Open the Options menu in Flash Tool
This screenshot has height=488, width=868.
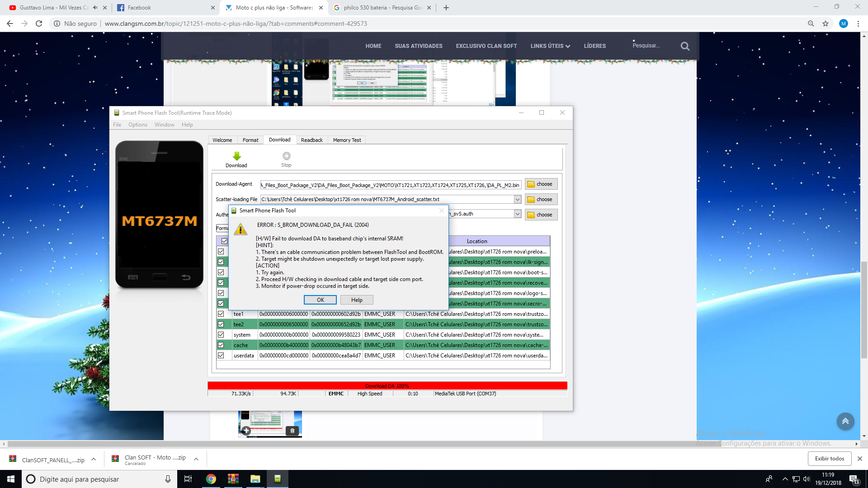[x=138, y=125]
